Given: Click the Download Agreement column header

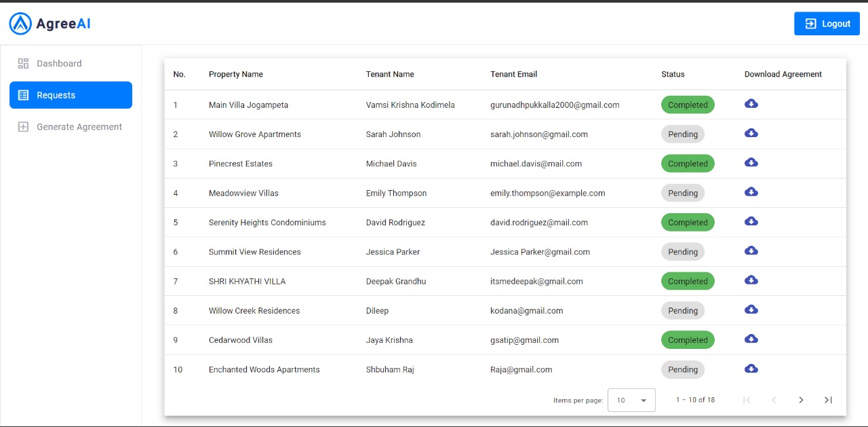Looking at the screenshot, I should (783, 74).
